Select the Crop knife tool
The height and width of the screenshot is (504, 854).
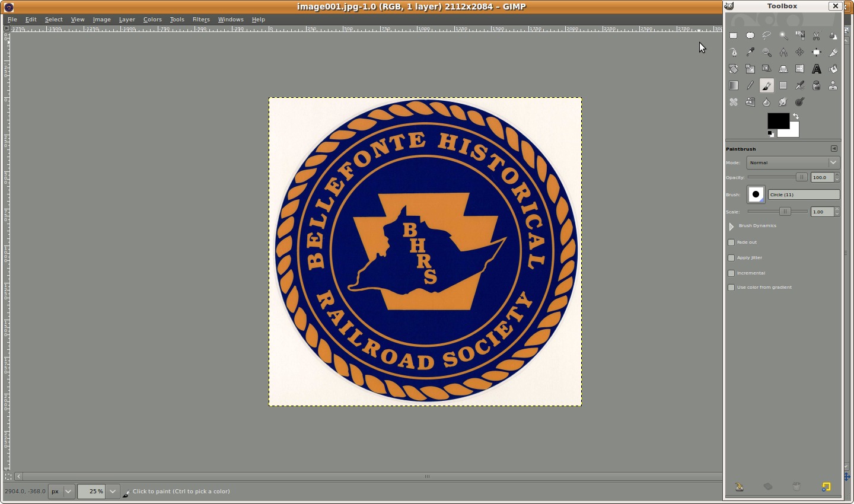[833, 52]
